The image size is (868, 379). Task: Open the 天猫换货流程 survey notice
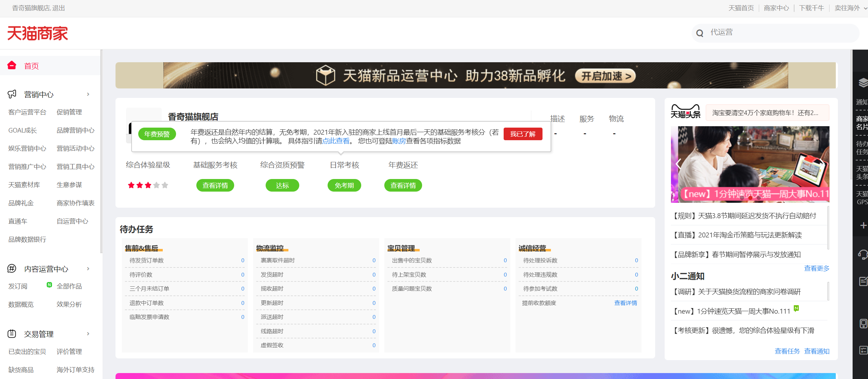tap(736, 292)
